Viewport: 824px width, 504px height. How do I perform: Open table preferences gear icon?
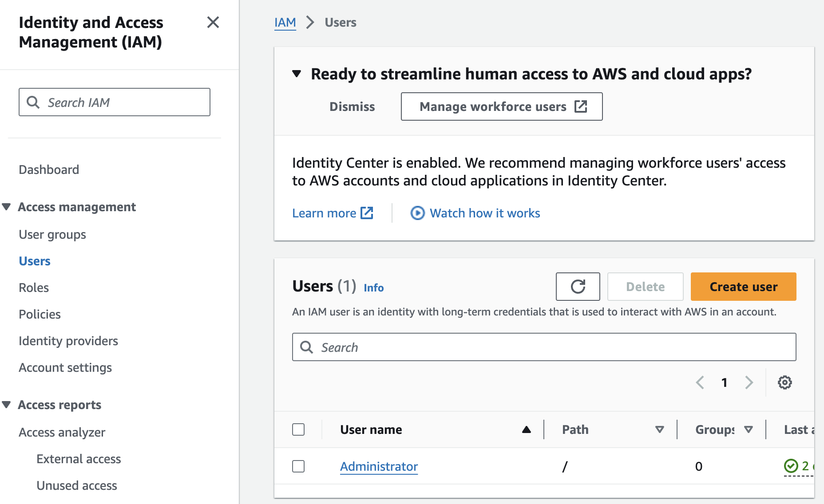[x=784, y=382]
